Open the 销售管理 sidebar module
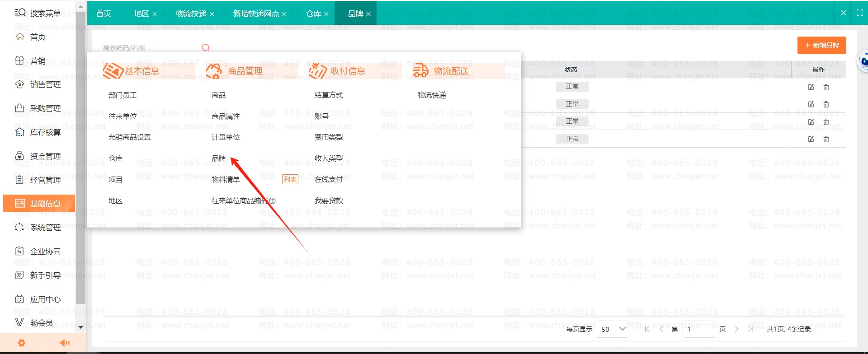Image resolution: width=868 pixels, height=354 pixels. pos(38,84)
